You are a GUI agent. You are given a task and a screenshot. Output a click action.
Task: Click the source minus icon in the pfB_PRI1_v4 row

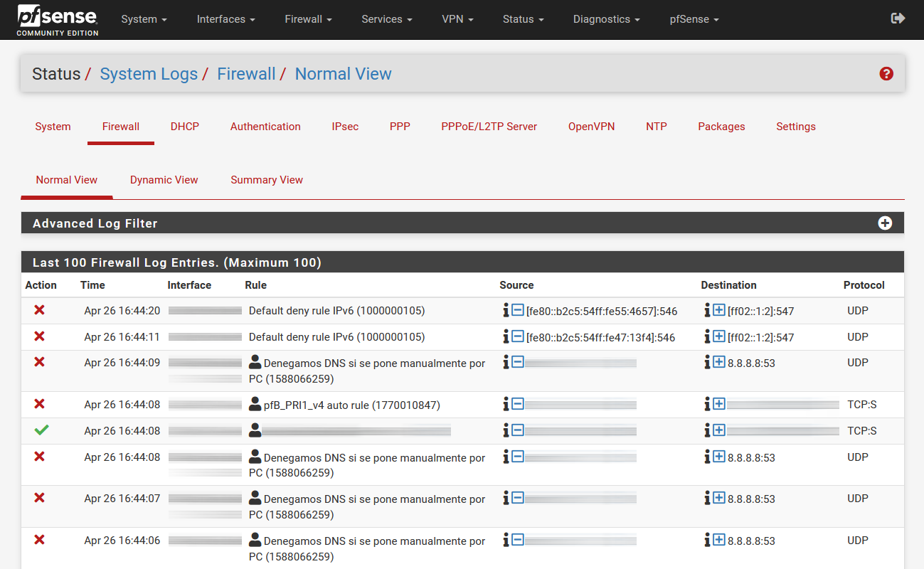[518, 404]
